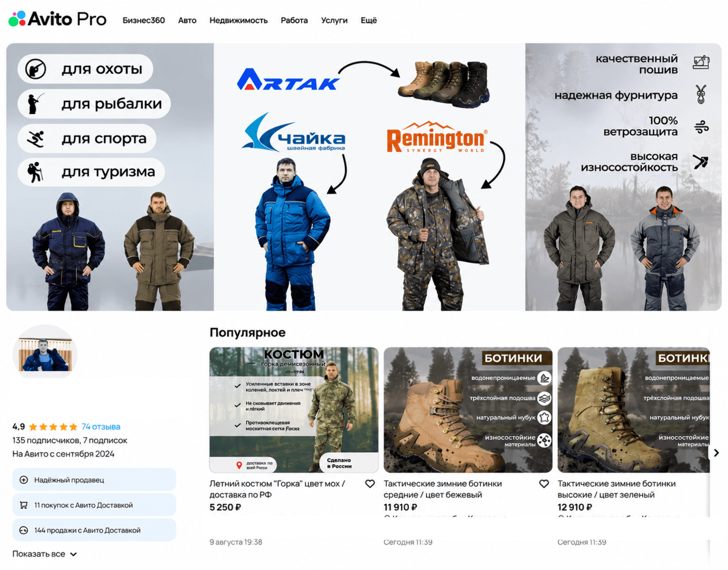
Task: Click the Надёжный продавец badge
Action: [x=94, y=480]
